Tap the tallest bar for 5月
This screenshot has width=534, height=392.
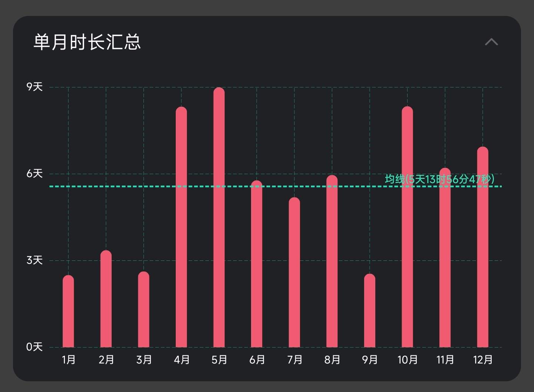[x=219, y=217]
